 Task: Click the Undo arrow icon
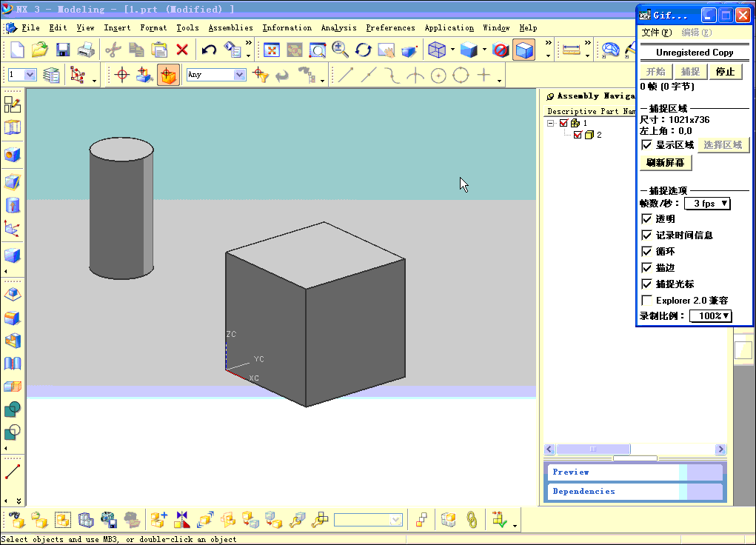pyautogui.click(x=209, y=50)
